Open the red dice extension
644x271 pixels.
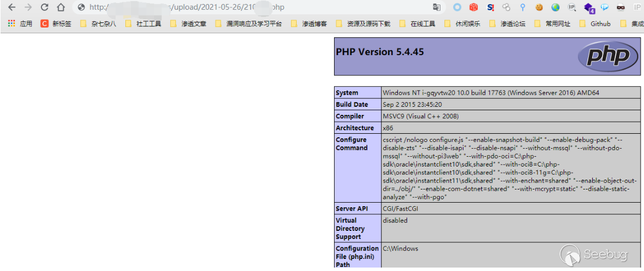[x=474, y=7]
